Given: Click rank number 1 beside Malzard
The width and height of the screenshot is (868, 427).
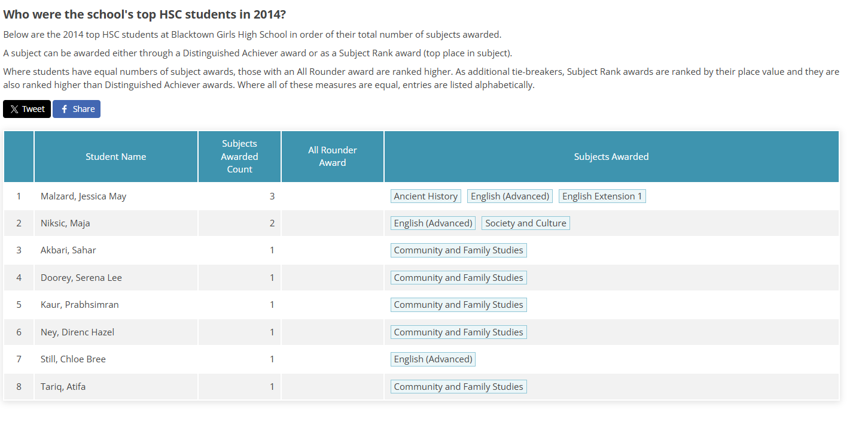Looking at the screenshot, I should point(19,196).
